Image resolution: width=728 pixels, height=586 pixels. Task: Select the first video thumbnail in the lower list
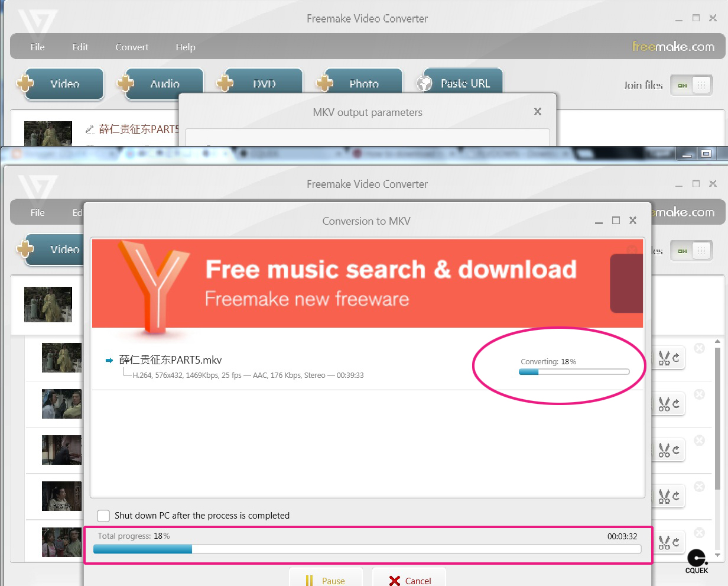point(61,358)
